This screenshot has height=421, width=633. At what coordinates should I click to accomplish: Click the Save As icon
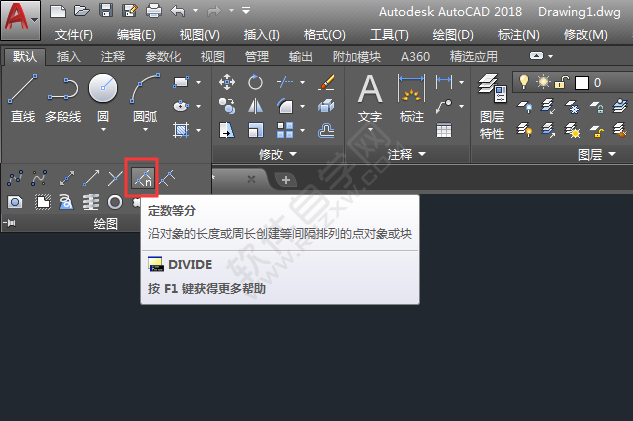tap(130, 11)
